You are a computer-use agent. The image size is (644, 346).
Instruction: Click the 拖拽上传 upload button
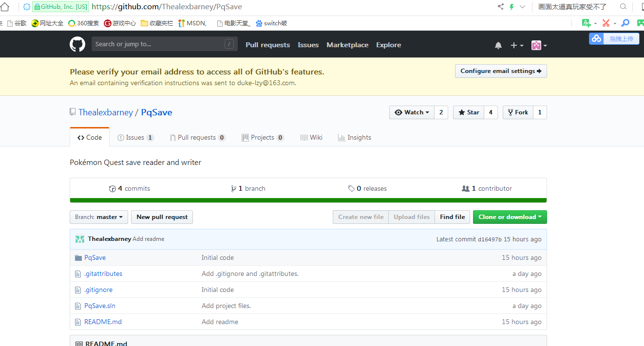[x=614, y=38]
